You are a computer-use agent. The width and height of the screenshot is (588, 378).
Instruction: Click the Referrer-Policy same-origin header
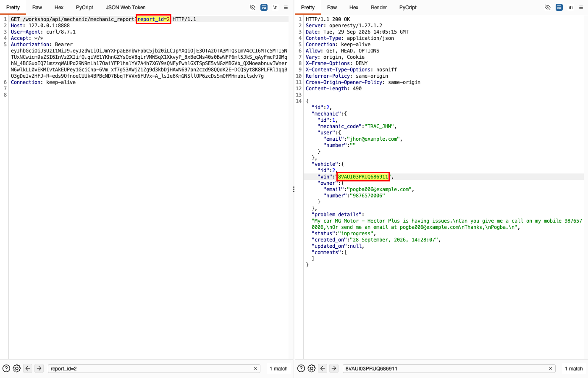[347, 76]
